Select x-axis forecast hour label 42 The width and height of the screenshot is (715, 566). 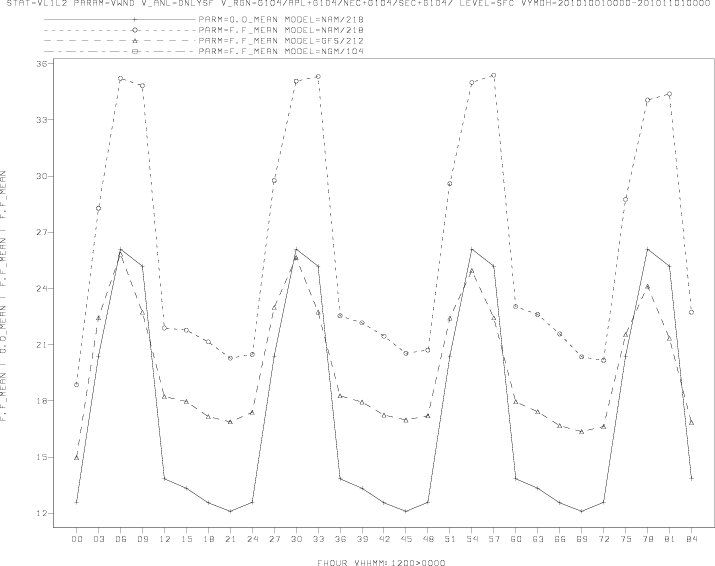(384, 539)
